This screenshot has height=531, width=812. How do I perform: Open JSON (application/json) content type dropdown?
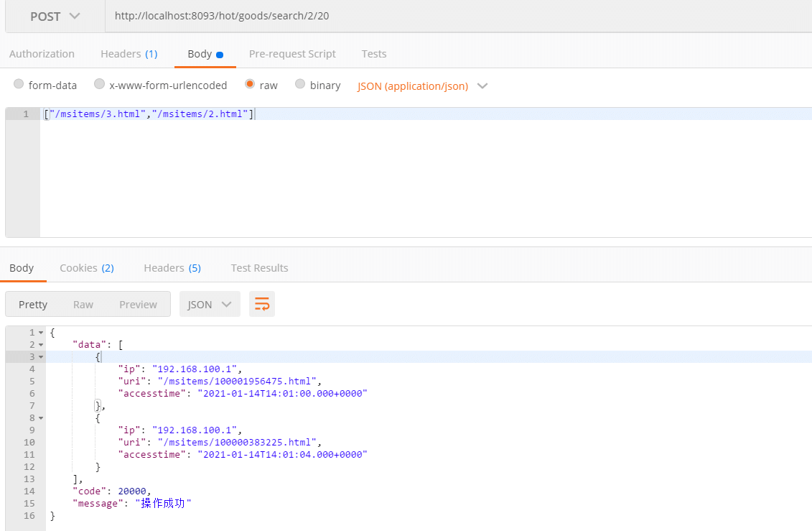422,86
